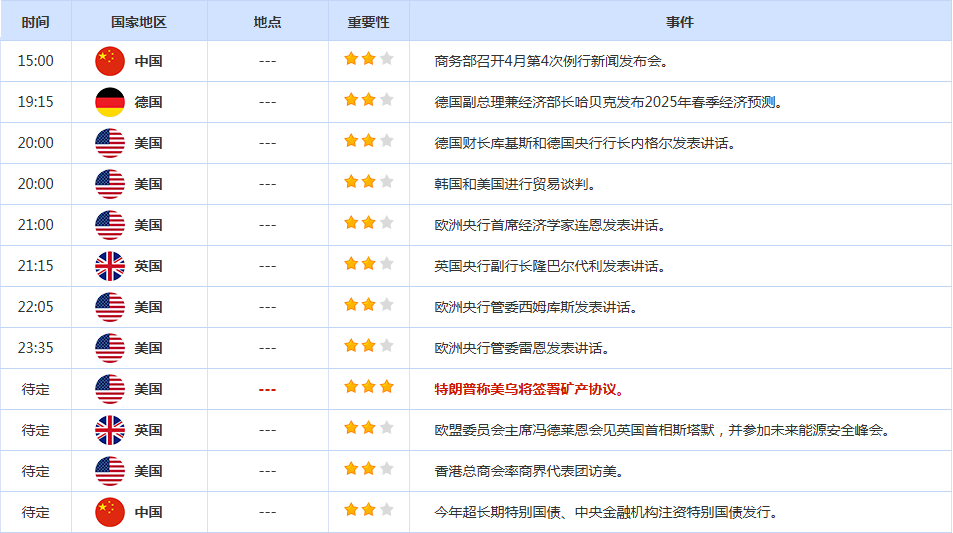Click the 地点 column header
This screenshot has height=533, width=953.
tap(267, 21)
